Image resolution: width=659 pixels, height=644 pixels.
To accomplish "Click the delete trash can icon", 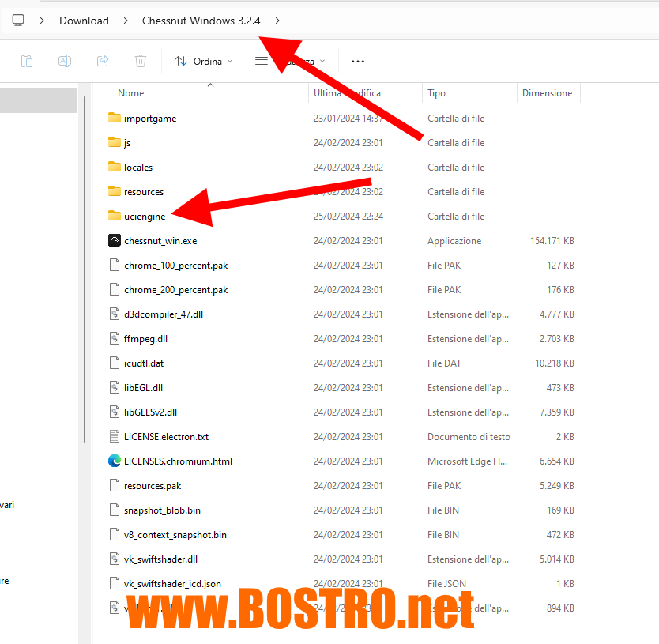I will 141,62.
